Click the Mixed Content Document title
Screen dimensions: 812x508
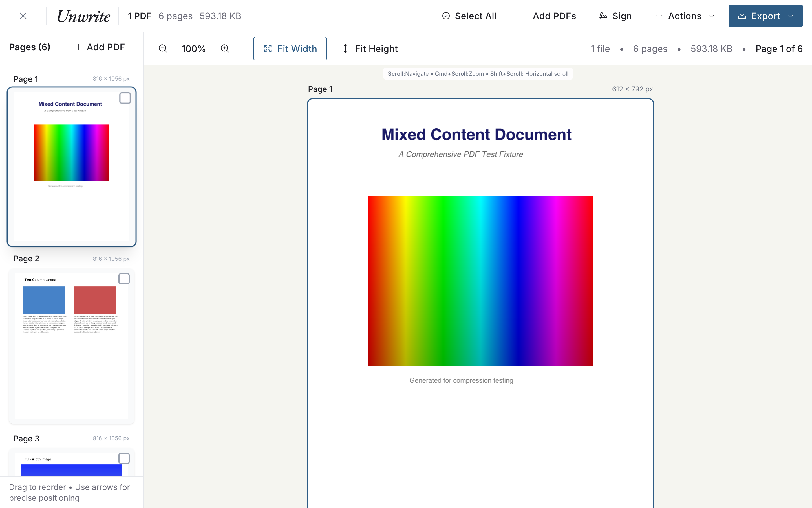476,134
